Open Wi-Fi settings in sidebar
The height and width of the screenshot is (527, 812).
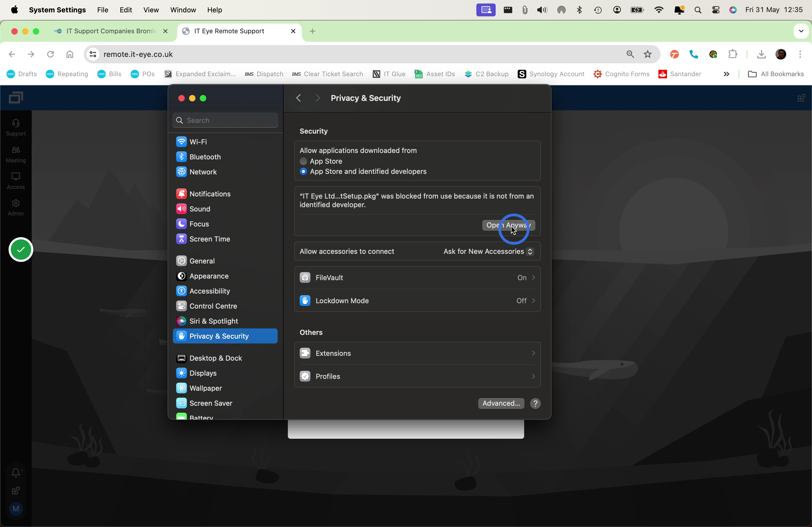click(x=225, y=142)
